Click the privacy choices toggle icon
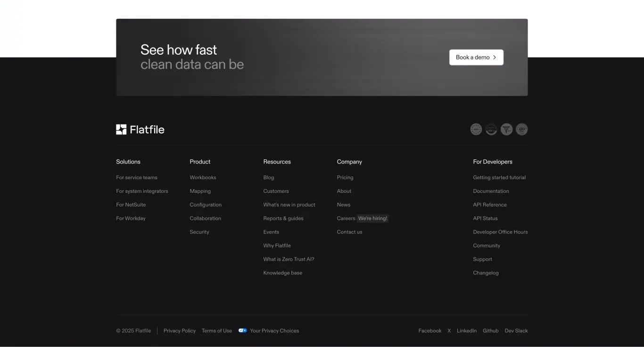Image resolution: width=644 pixels, height=347 pixels. pyautogui.click(x=242, y=330)
